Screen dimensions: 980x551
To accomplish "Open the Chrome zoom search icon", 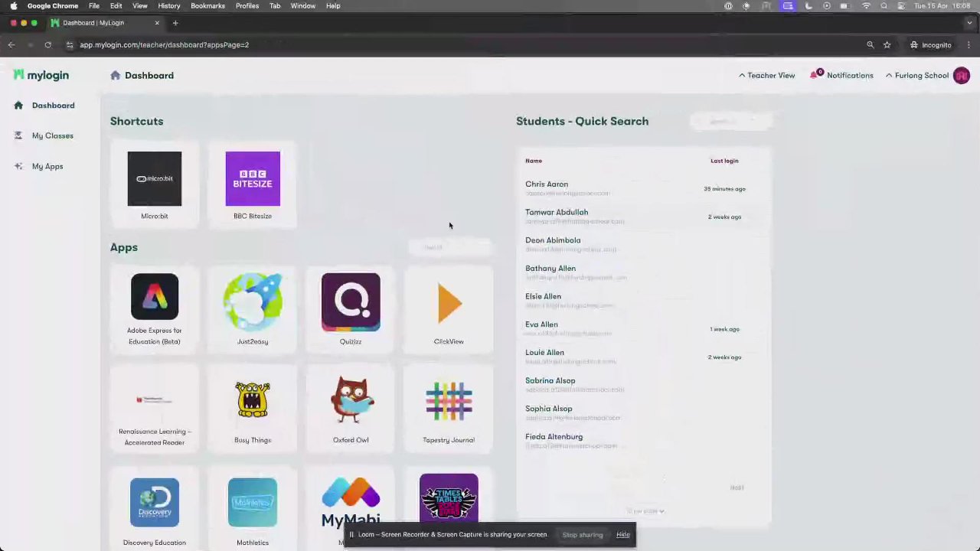I will [870, 45].
